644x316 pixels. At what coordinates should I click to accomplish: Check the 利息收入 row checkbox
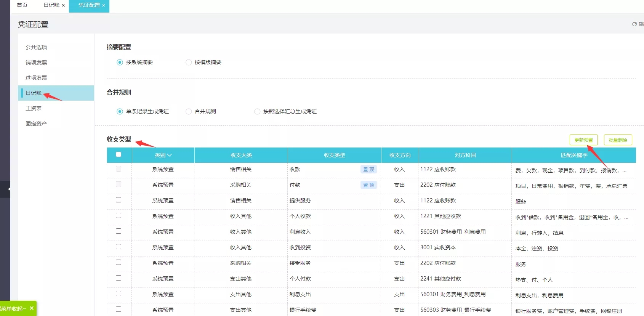click(x=119, y=231)
